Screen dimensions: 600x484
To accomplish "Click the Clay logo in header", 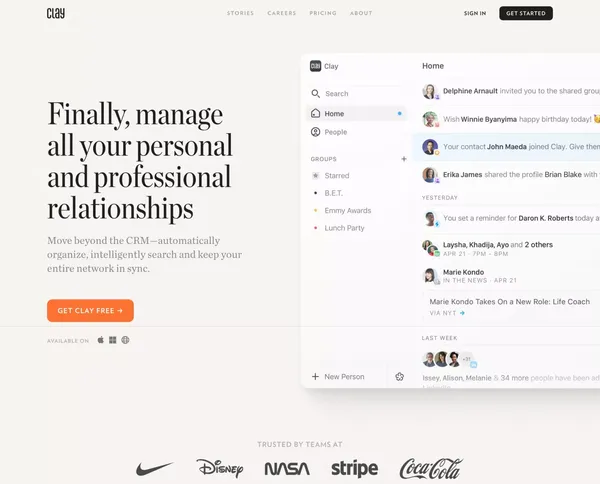I will coord(56,13).
